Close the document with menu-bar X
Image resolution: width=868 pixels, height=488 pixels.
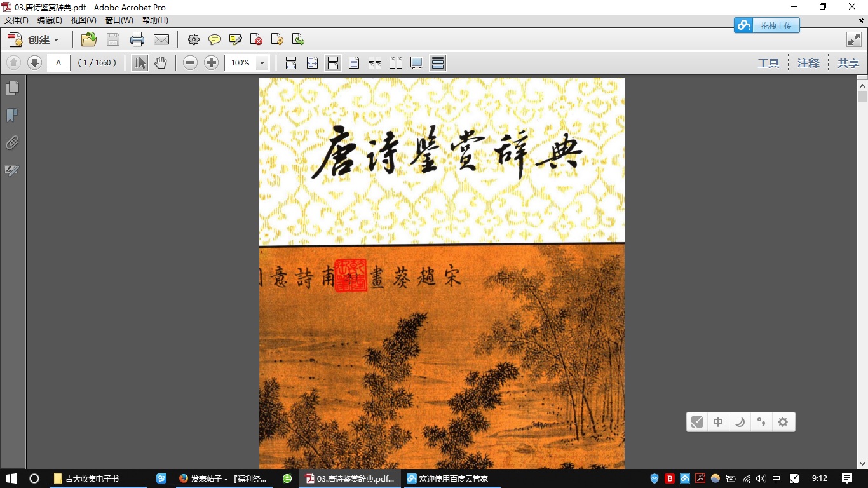tap(861, 20)
